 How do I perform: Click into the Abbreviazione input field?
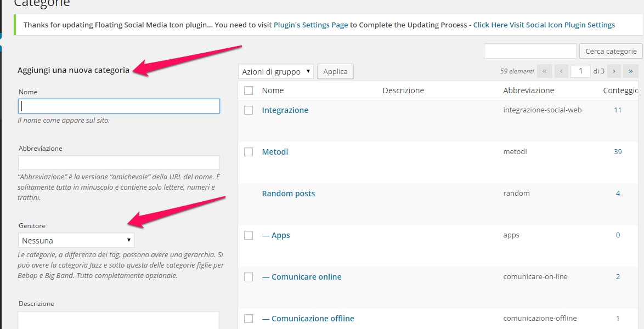coord(119,162)
